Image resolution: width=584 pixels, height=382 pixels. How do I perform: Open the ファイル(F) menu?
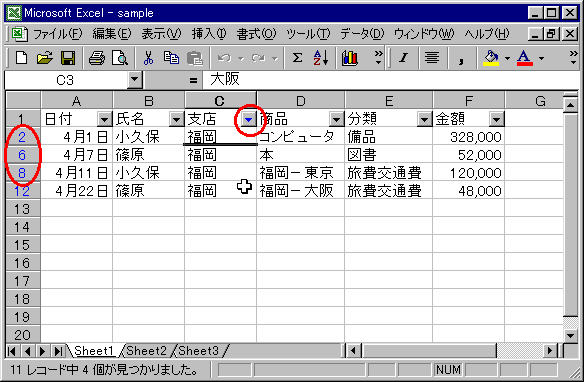click(x=57, y=34)
